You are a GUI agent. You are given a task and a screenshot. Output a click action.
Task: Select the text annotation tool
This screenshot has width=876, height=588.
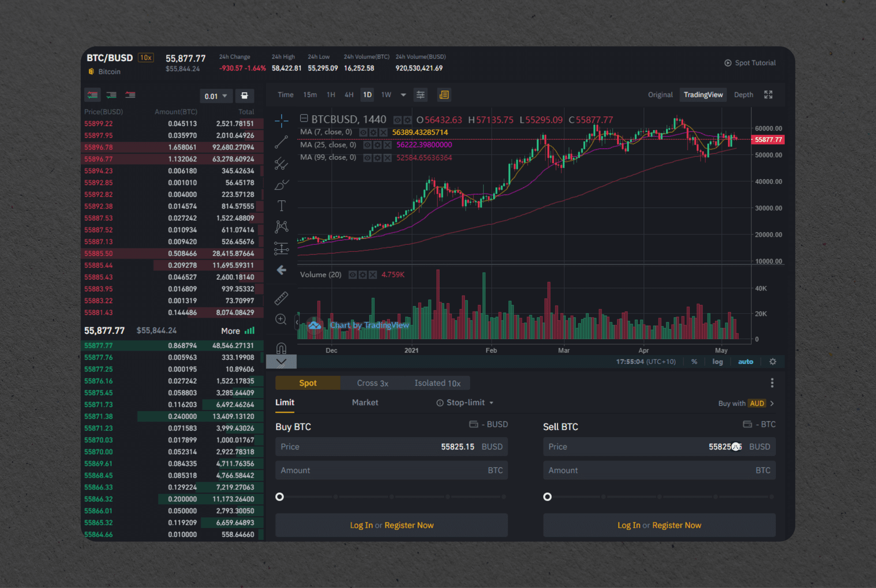point(281,206)
